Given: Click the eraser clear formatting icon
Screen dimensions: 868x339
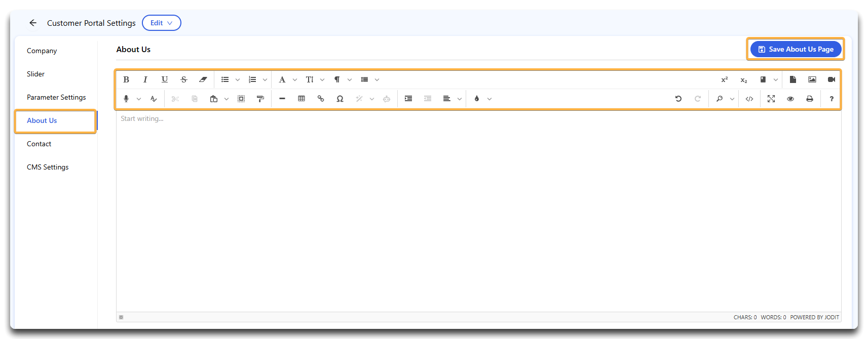Looking at the screenshot, I should pyautogui.click(x=203, y=79).
